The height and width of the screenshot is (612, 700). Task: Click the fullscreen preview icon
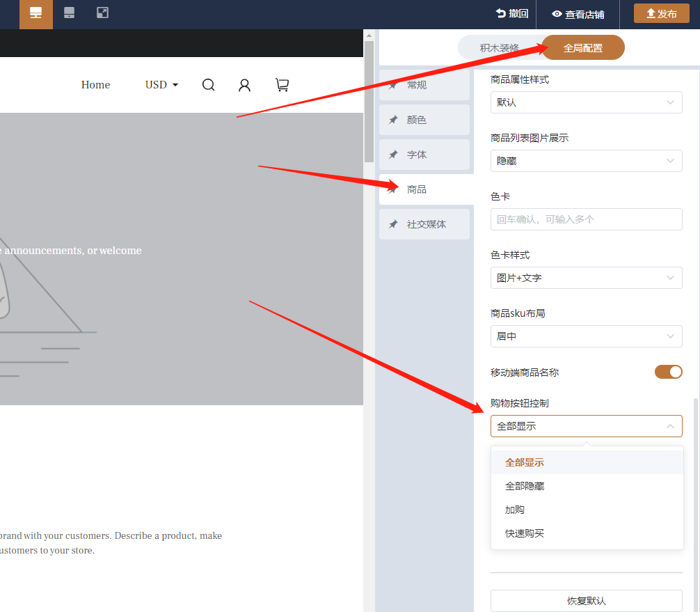102,13
